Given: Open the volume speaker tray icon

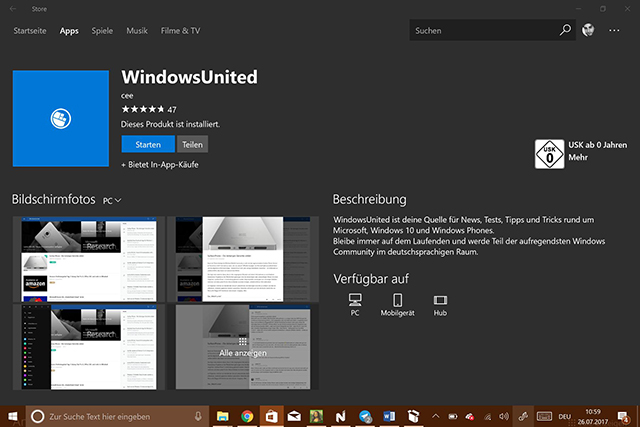Looking at the screenshot, I should coord(504,416).
